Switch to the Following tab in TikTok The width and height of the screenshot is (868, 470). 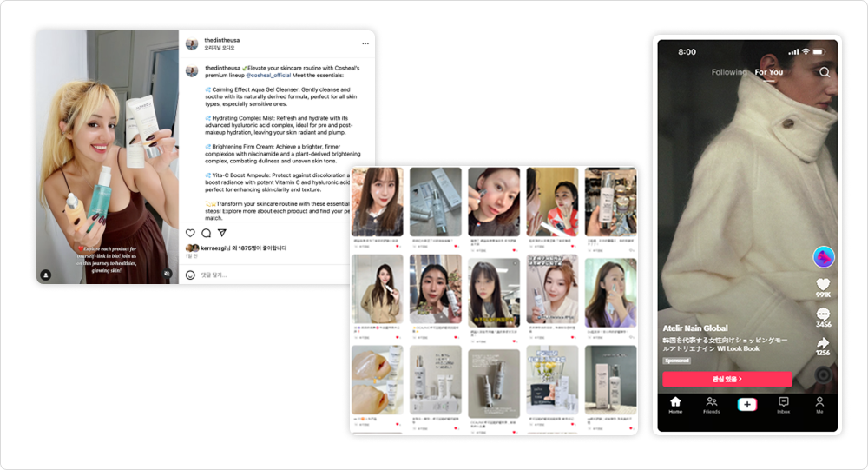(x=728, y=72)
